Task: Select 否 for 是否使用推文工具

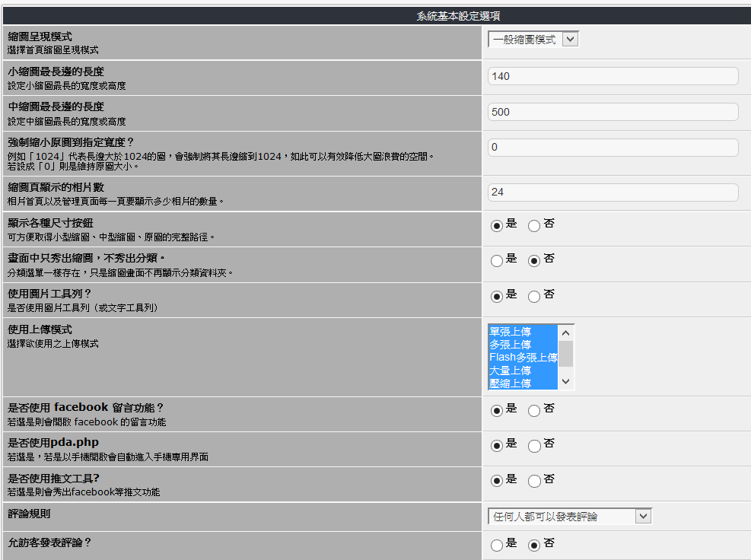Action: (x=534, y=481)
